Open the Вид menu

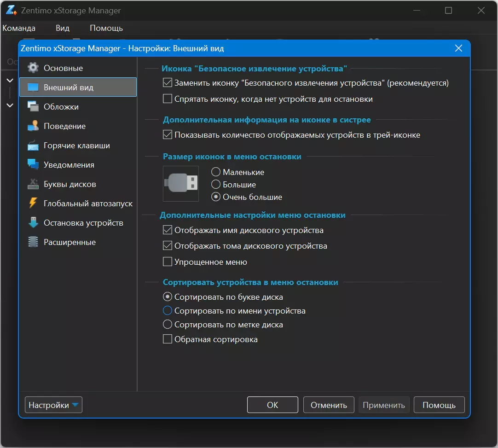[x=63, y=28]
